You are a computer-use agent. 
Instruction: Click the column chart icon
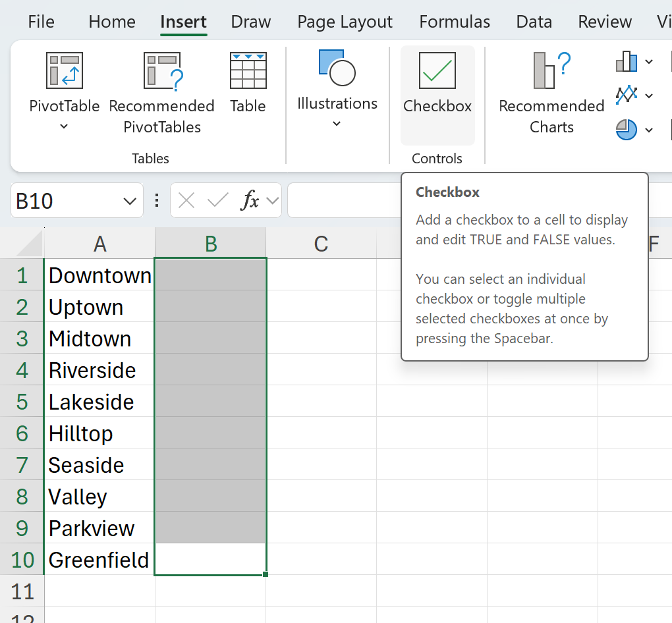click(627, 63)
